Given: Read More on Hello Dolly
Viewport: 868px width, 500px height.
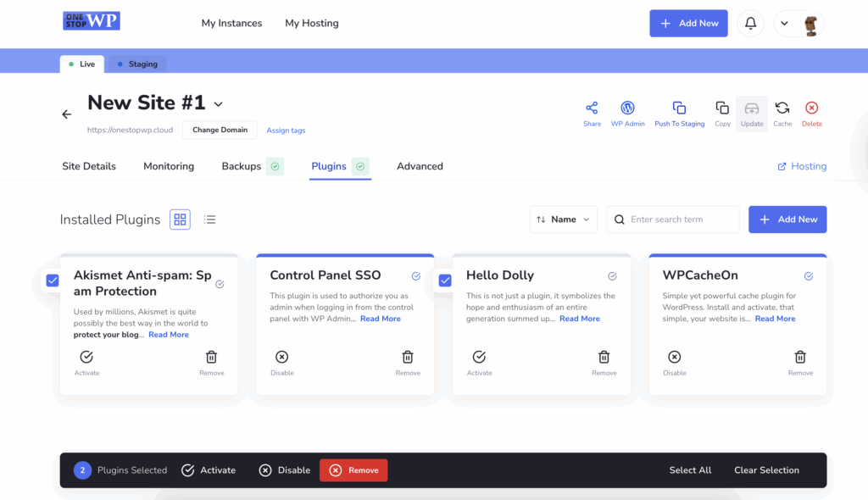Looking at the screenshot, I should tap(580, 319).
